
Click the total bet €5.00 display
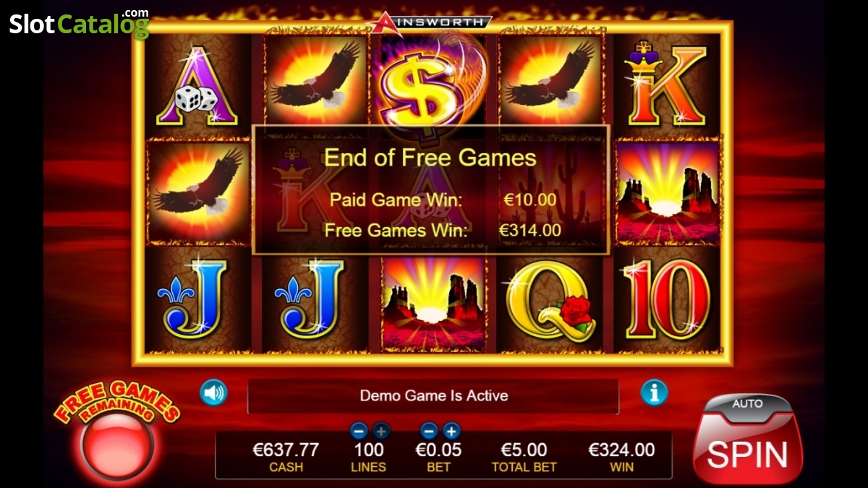click(524, 457)
